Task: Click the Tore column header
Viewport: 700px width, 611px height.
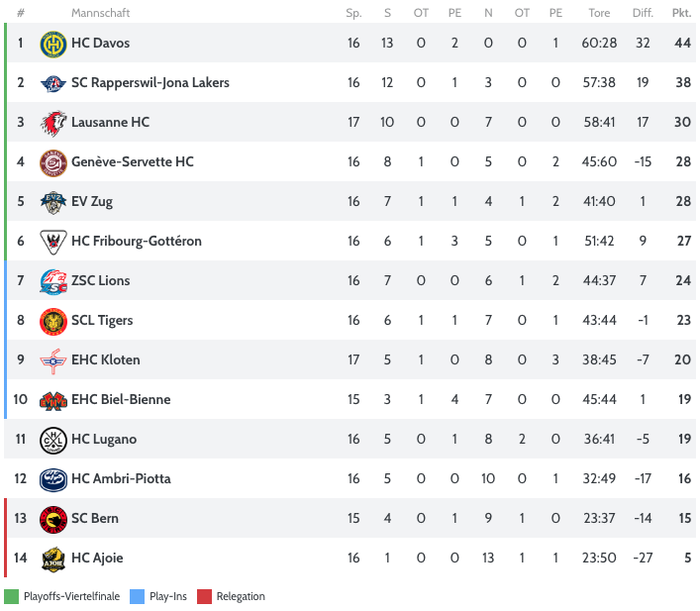Action: pos(599,13)
